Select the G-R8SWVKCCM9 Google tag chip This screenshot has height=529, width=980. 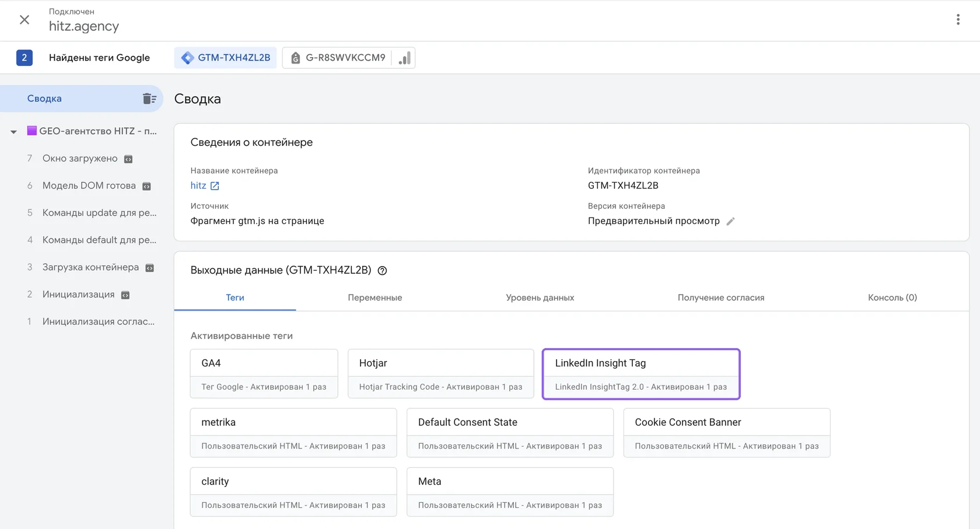(348, 58)
